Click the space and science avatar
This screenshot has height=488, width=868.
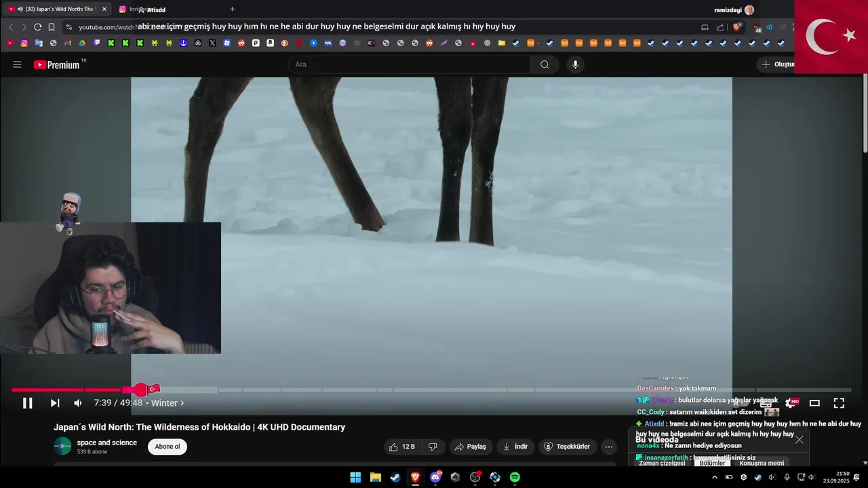tap(62, 446)
